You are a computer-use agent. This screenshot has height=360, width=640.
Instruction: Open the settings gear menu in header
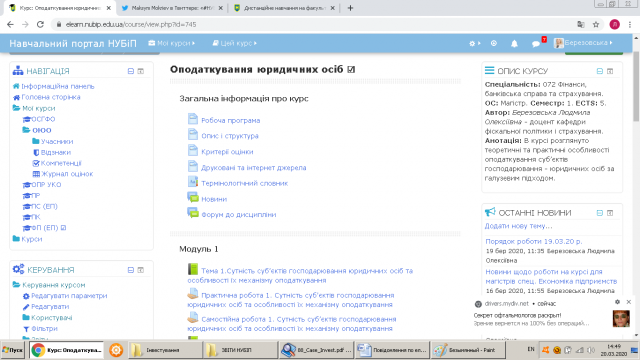[474, 43]
